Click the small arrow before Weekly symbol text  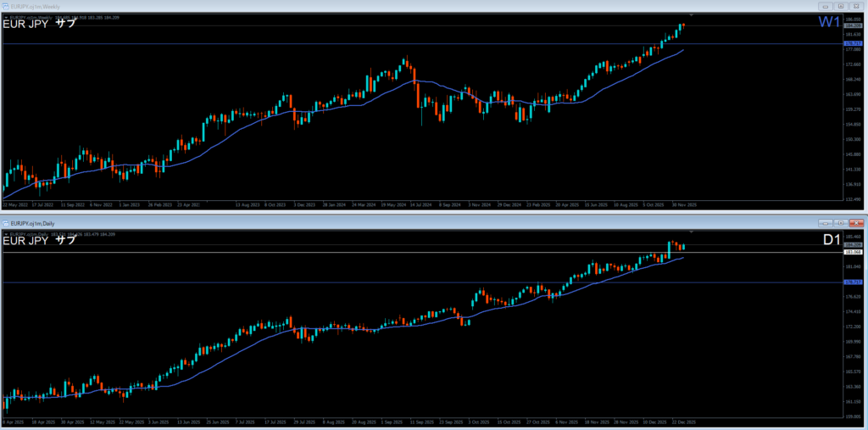(x=6, y=15)
